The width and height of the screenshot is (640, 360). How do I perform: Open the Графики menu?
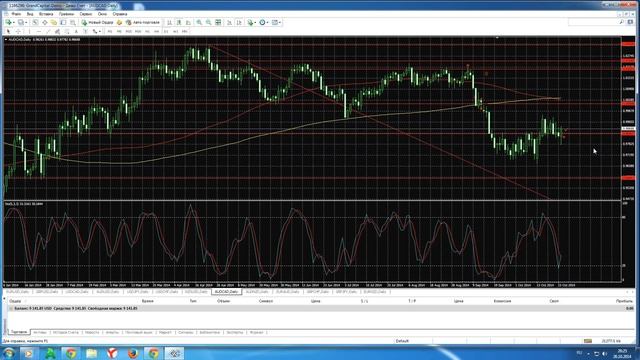pos(66,14)
